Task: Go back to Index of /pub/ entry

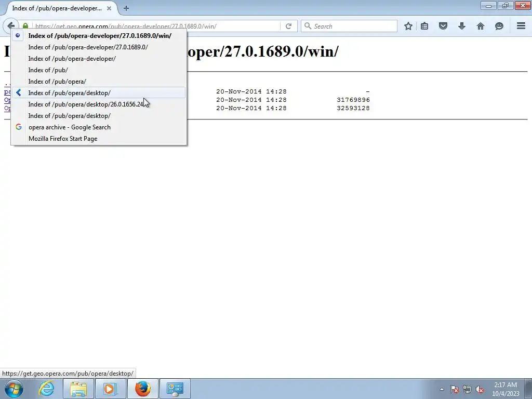Action: coord(99,70)
